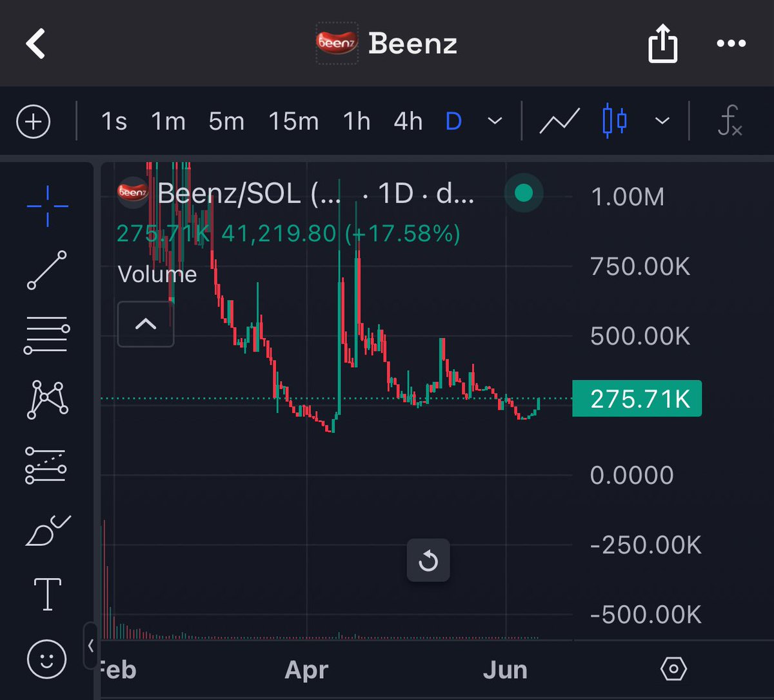This screenshot has width=774, height=700.
Task: Toggle the candlestick chart type
Action: (614, 121)
